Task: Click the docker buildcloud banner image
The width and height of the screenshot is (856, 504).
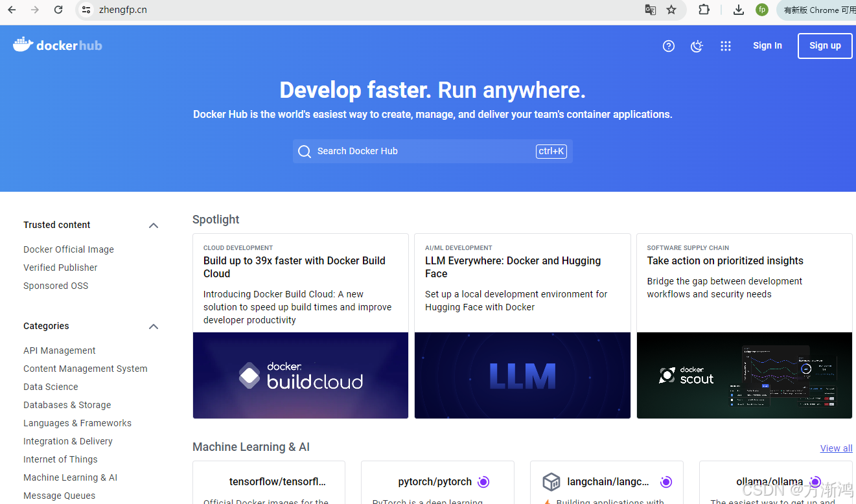Action: 301,376
